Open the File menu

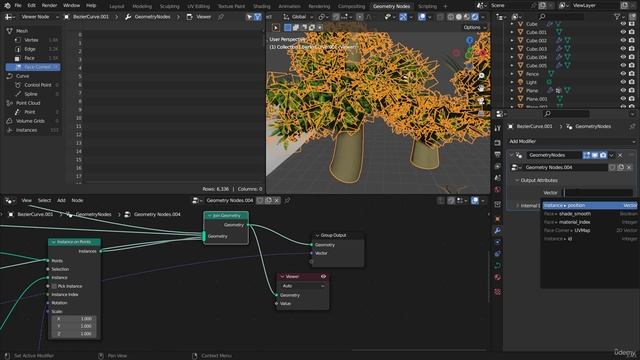tap(18, 6)
